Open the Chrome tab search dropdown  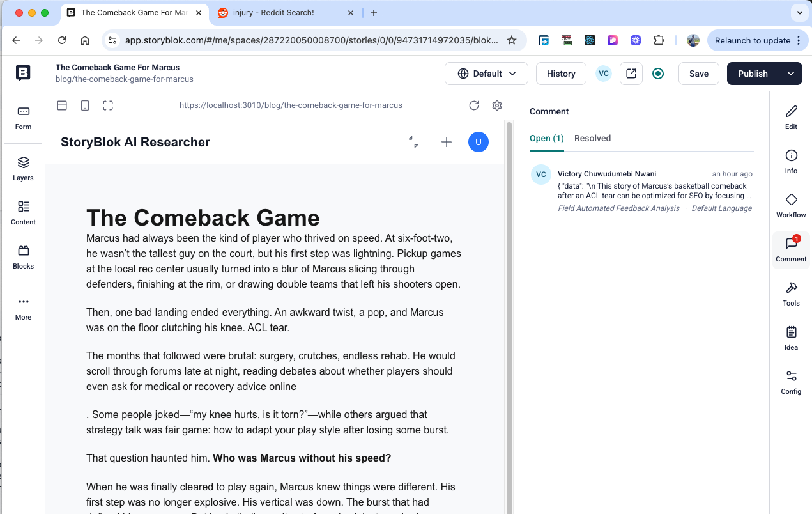click(799, 13)
